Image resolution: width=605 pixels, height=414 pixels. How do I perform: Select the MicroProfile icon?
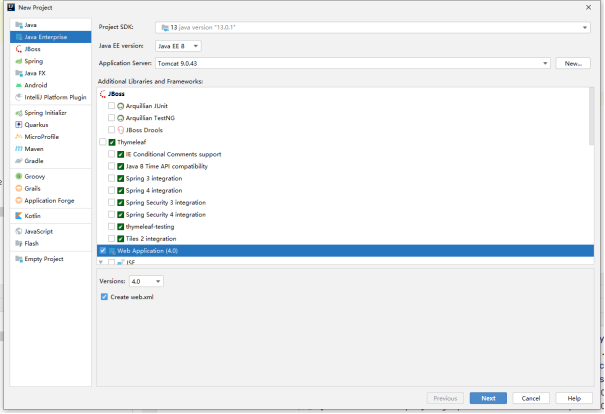[x=19, y=137]
